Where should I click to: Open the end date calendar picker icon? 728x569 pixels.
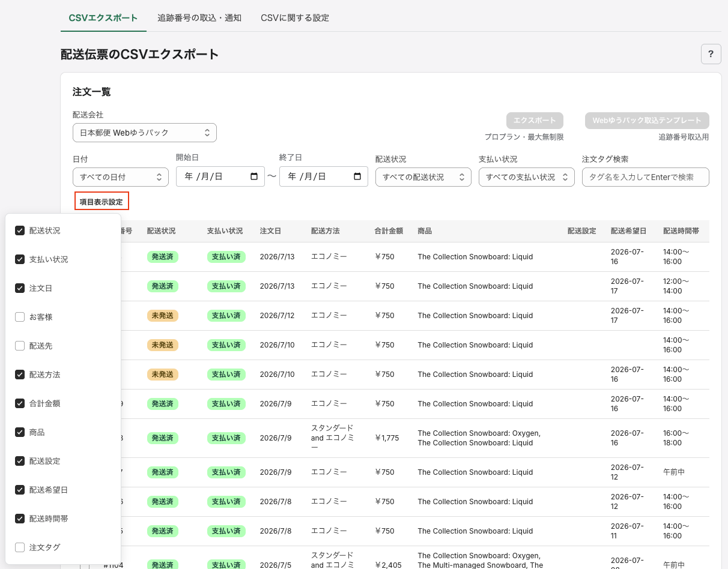pyautogui.click(x=357, y=176)
